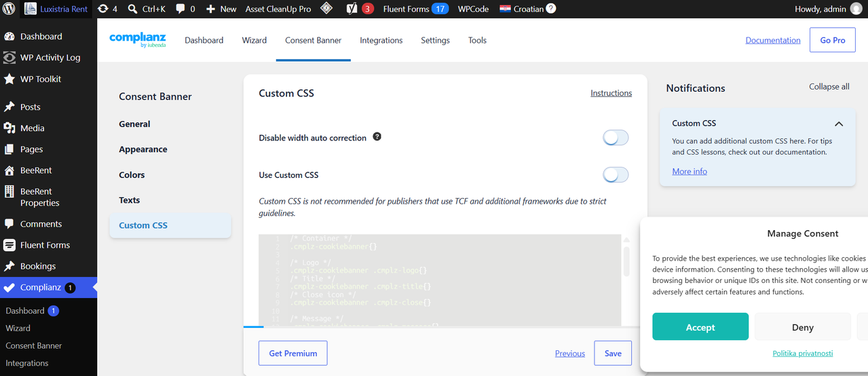Open More info link in notification
This screenshot has width=868, height=376.
point(690,171)
